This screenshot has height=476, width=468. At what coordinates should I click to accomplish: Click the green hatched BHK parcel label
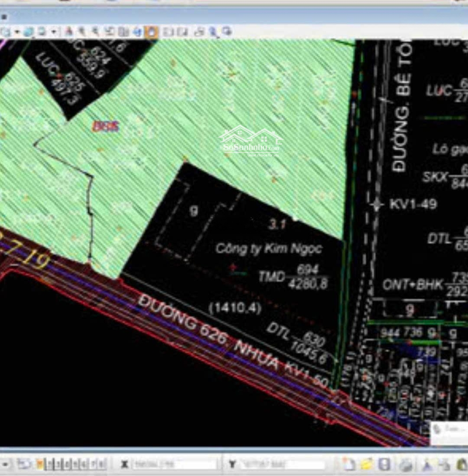106,126
